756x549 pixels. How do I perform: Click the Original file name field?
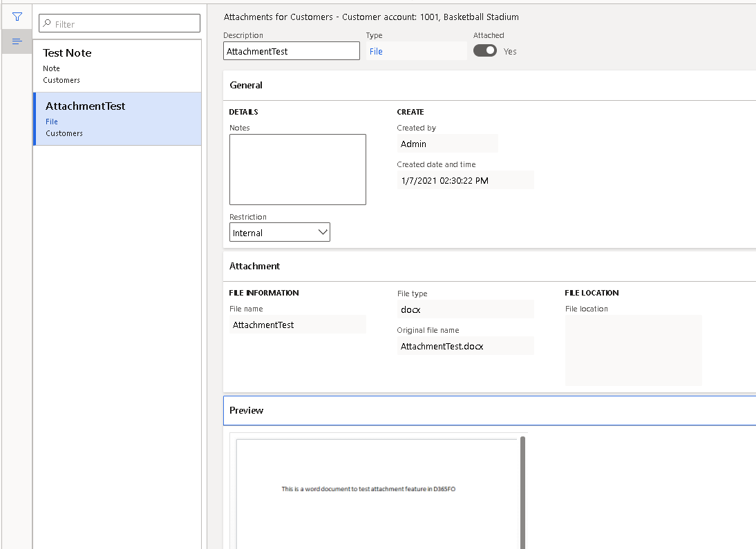464,346
